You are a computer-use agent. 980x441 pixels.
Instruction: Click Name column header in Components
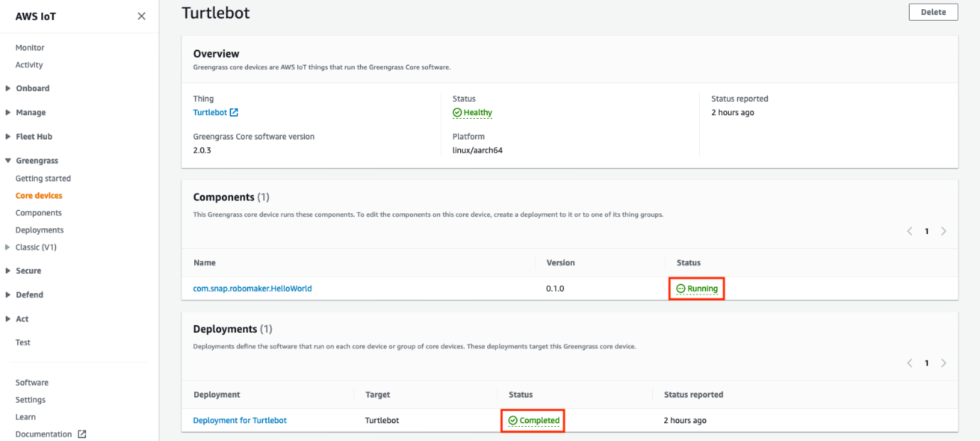[204, 262]
